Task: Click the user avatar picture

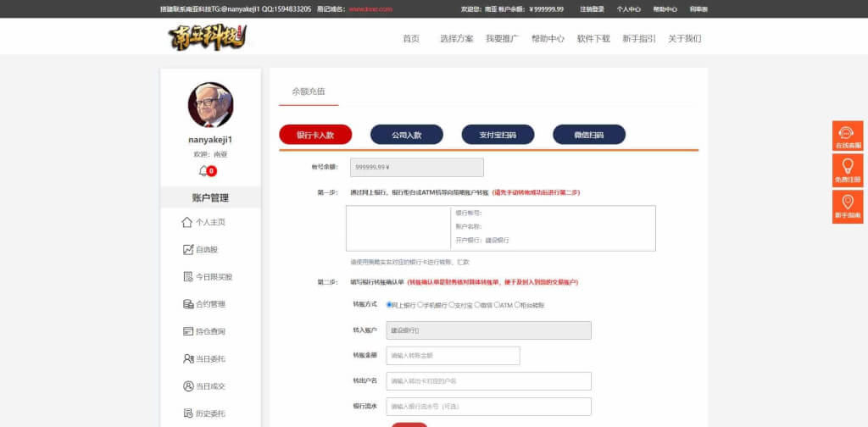Action: 210,105
